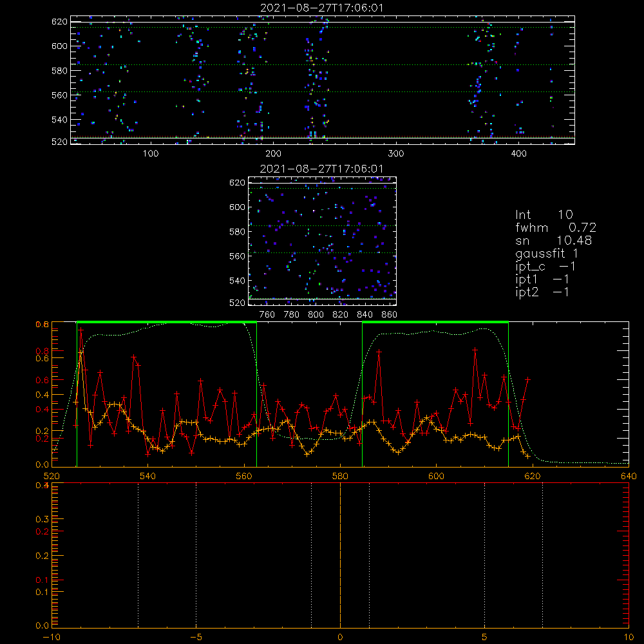
Task: Click the '560' x-axis label under the profile plot
Action: [244, 476]
